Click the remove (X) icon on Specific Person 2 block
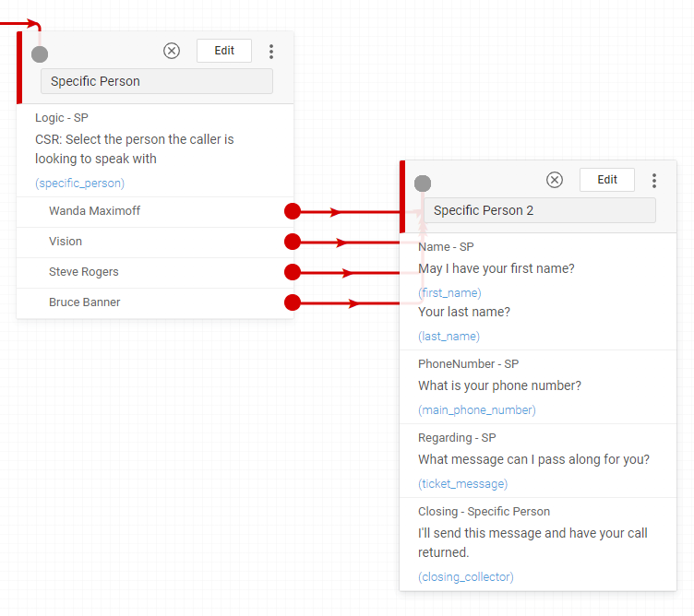This screenshot has height=616, width=694. click(x=554, y=180)
